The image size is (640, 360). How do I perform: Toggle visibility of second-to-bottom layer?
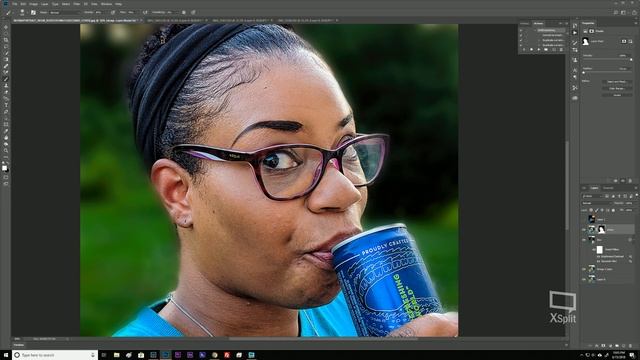pos(584,269)
